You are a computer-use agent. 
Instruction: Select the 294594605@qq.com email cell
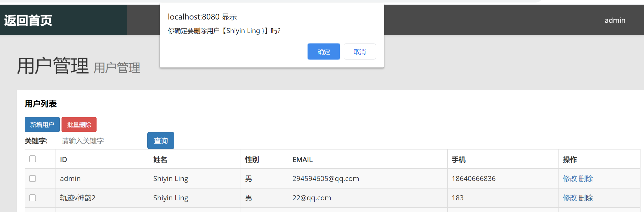(326, 178)
